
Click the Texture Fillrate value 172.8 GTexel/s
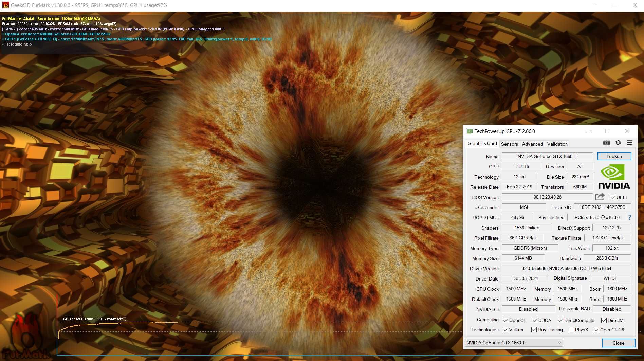(607, 238)
